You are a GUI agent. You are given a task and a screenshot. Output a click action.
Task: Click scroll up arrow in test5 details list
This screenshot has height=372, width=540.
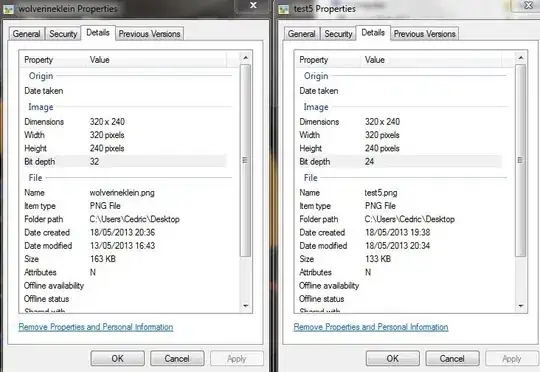point(521,58)
